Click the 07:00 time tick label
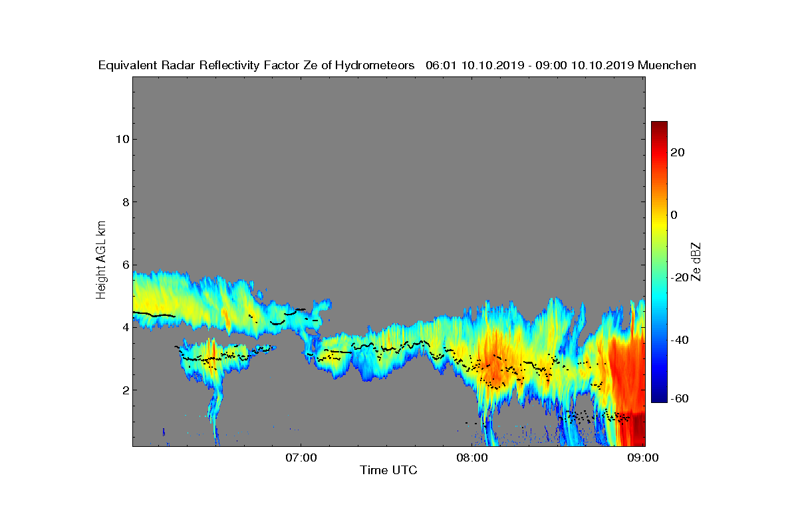Image resolution: width=798 pixels, height=532 pixels. pyautogui.click(x=301, y=458)
